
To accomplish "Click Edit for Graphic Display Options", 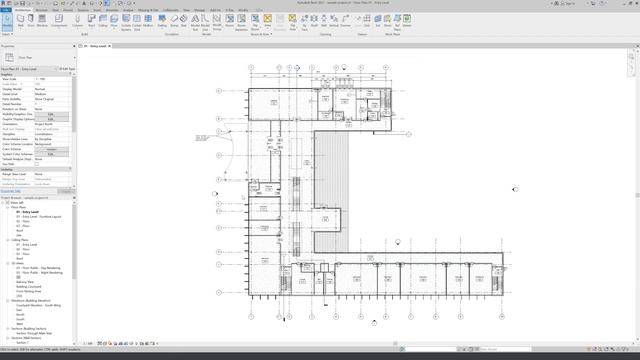I will click(x=51, y=119).
